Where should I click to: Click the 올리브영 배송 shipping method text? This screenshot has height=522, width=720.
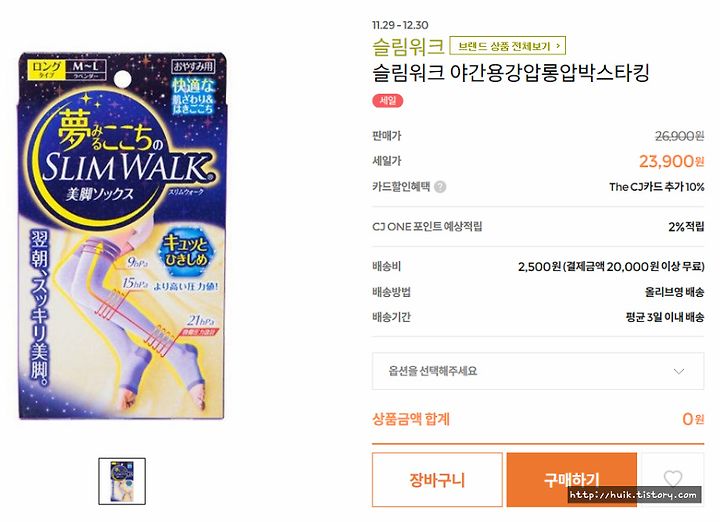[x=675, y=292]
